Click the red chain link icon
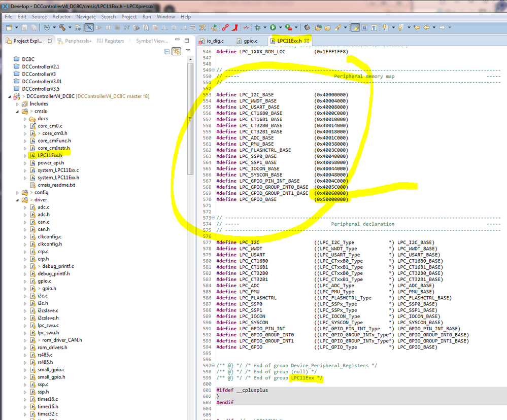 tap(225, 27)
